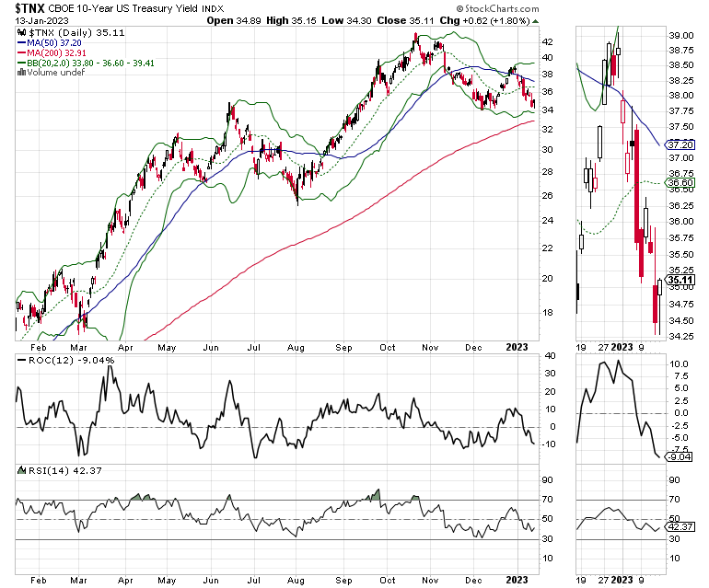Click the green up-arrow beside Chg +1.80%
Viewport: 709px width, 588px height.
pyautogui.click(x=536, y=21)
